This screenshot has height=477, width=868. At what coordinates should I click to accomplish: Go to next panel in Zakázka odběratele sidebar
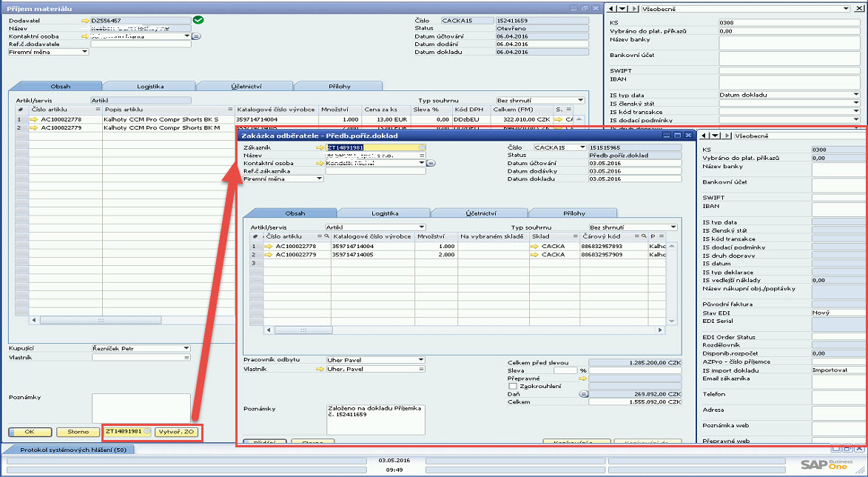pyautogui.click(x=727, y=136)
